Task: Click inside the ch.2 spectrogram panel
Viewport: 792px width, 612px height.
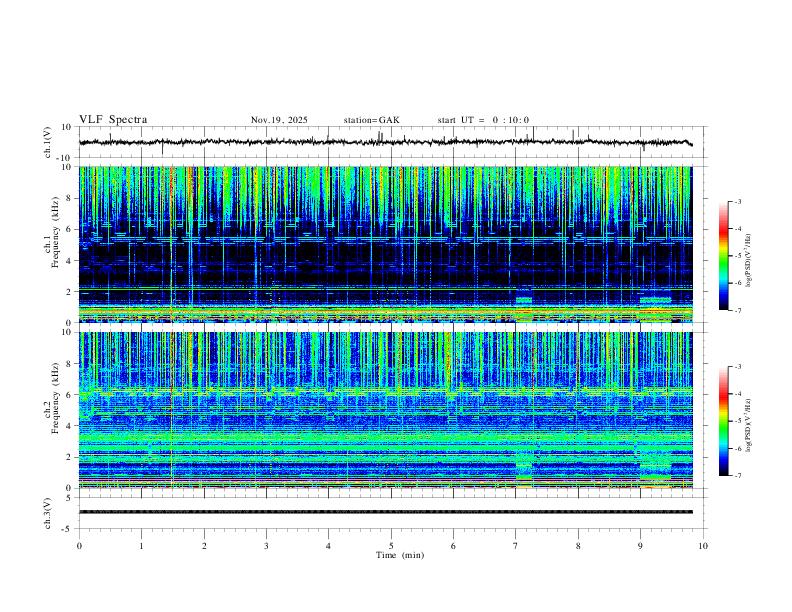Action: click(x=386, y=410)
